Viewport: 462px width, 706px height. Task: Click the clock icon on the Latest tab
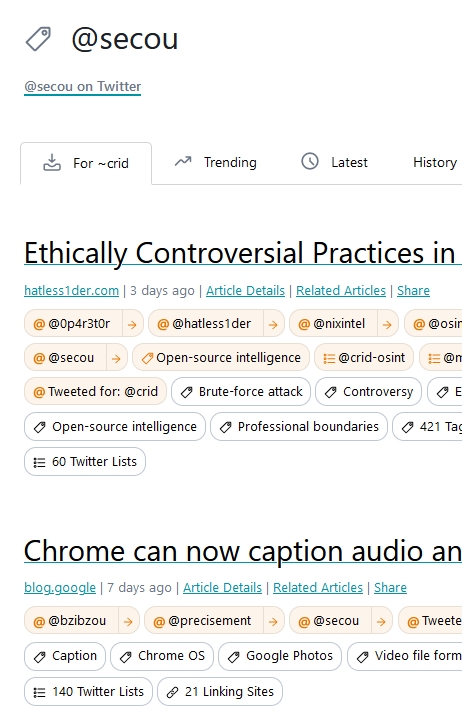coord(310,161)
